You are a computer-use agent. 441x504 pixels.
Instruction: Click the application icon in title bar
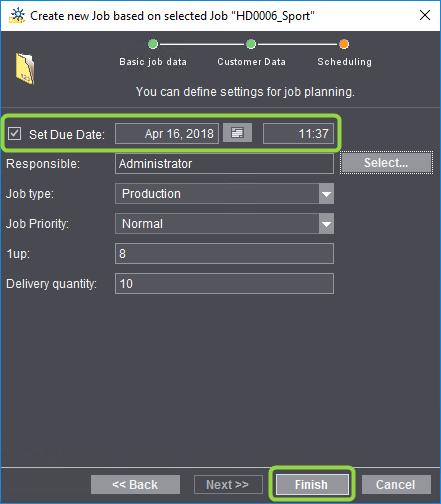click(x=17, y=16)
